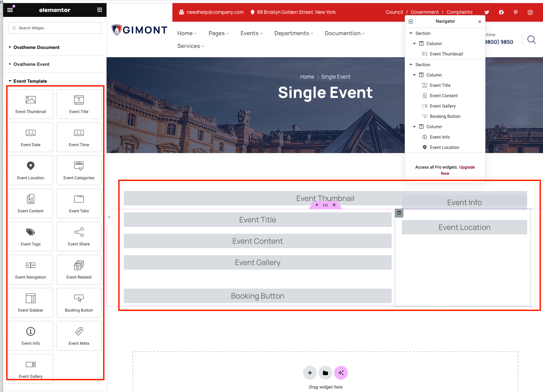Screen dimensions: 543x392
Task: Click the Upgrade Now link
Action: (467, 167)
